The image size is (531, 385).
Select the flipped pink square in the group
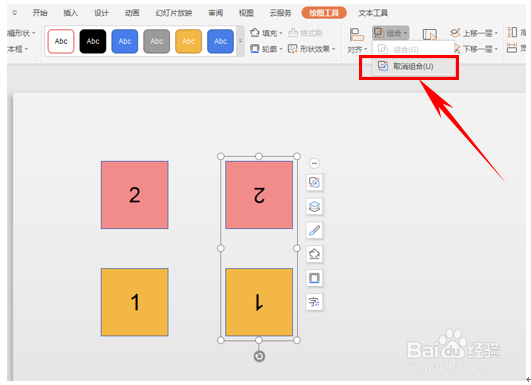(x=259, y=195)
